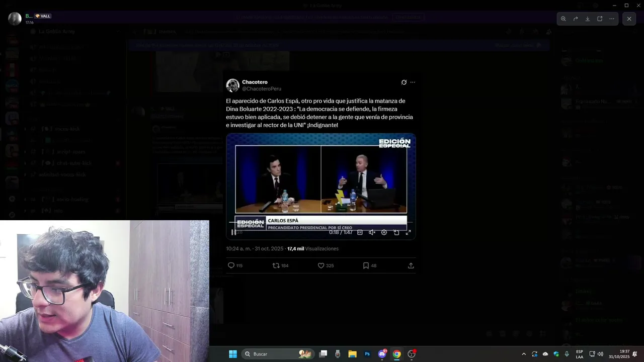The height and width of the screenshot is (362, 644).
Task: Open the ESP LAA language switcher
Action: click(x=580, y=354)
